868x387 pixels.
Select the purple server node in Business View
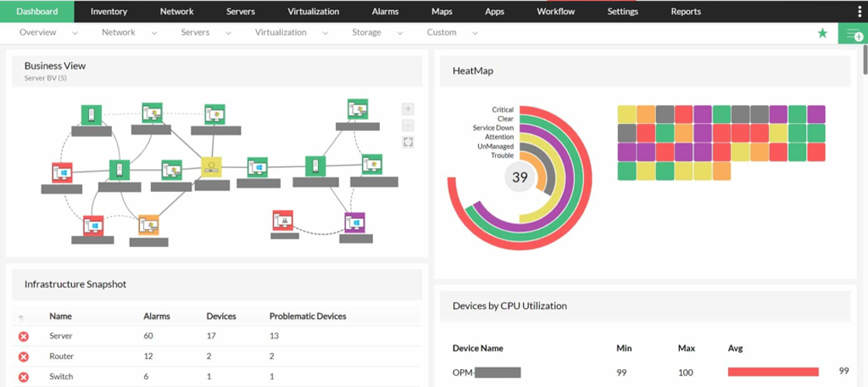[354, 222]
